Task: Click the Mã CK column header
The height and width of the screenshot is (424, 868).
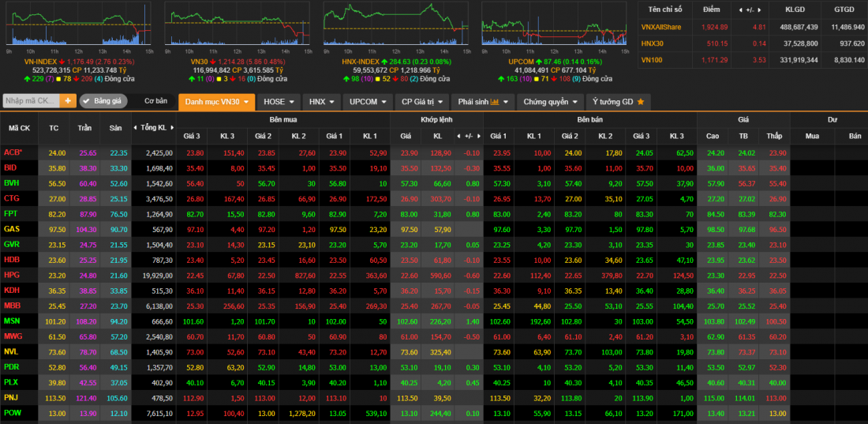Action: [x=19, y=128]
